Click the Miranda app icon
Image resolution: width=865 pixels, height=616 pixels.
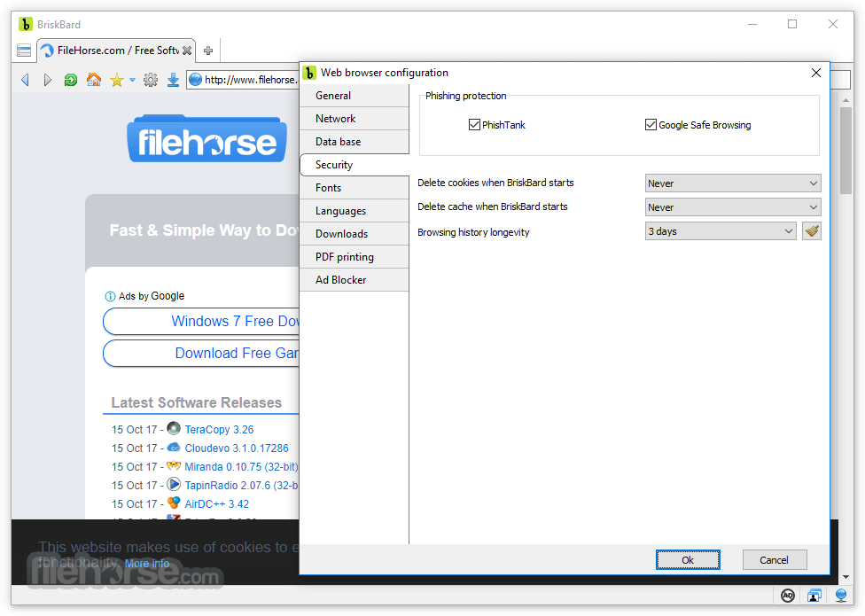pos(174,466)
